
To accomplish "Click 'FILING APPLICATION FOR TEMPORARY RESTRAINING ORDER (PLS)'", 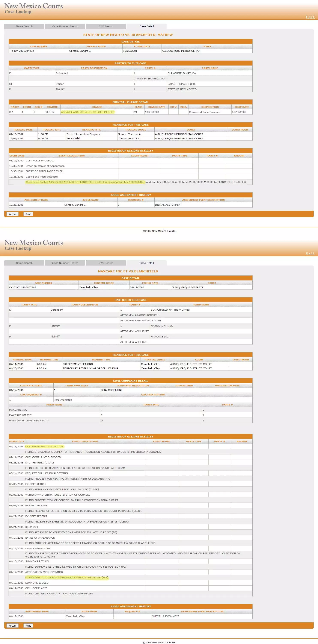I will click(67, 577).
